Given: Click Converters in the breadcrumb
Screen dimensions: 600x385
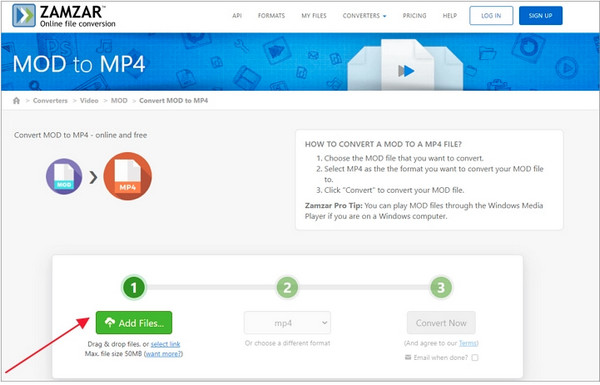Looking at the screenshot, I should click(50, 101).
